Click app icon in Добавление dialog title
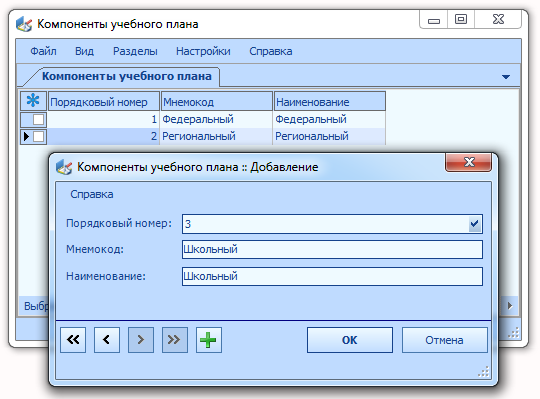The height and width of the screenshot is (399, 540). coord(64,167)
